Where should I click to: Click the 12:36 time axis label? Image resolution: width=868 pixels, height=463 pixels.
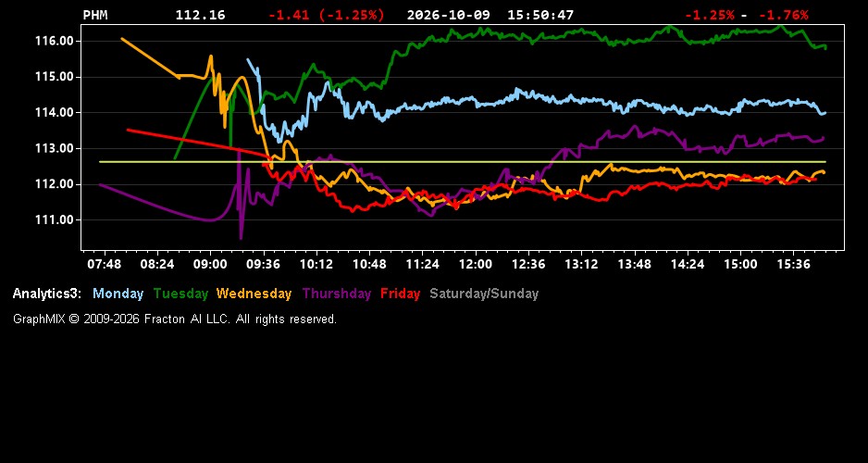[x=528, y=264]
